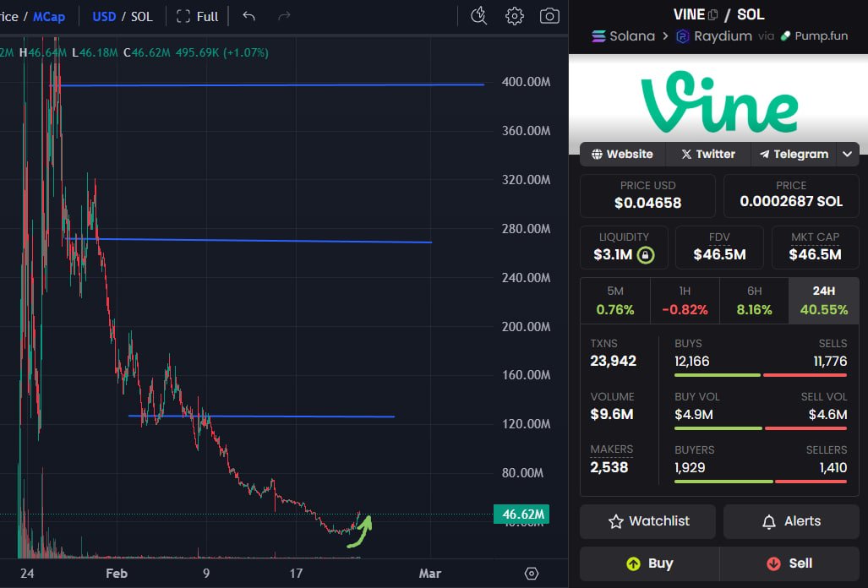Click the VOLUME $9.6M value
868x588 pixels.
[612, 414]
